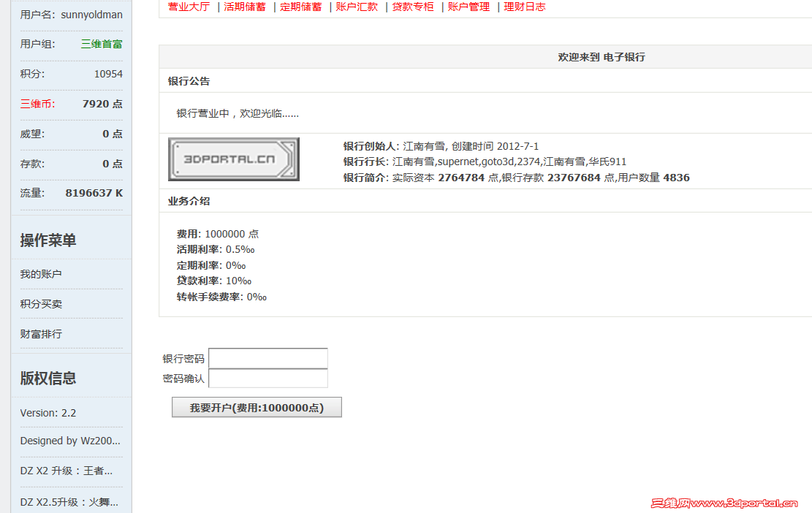Click inside the 银行密码 input field
Viewport: 812px width, 513px height.
[267, 358]
